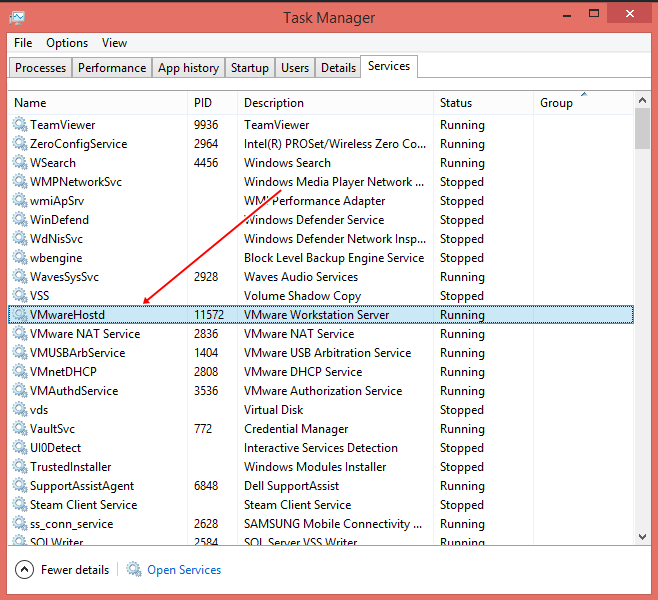Click PID 9936 cell

[206, 125]
